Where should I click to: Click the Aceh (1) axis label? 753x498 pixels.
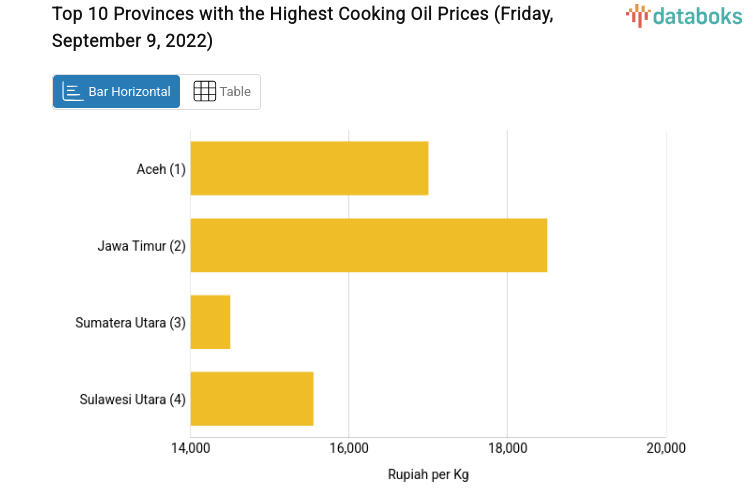pos(161,169)
